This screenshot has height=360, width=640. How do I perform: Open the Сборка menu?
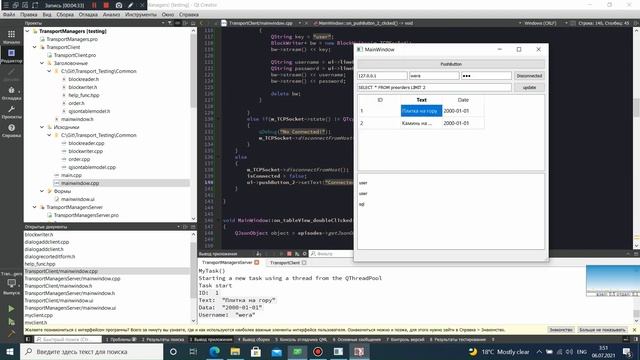pos(65,14)
